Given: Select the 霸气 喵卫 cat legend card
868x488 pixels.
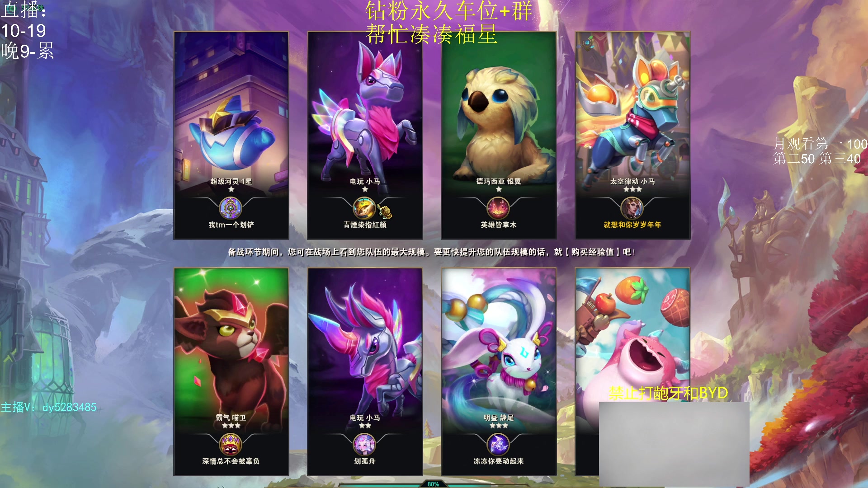Looking at the screenshot, I should (231, 371).
